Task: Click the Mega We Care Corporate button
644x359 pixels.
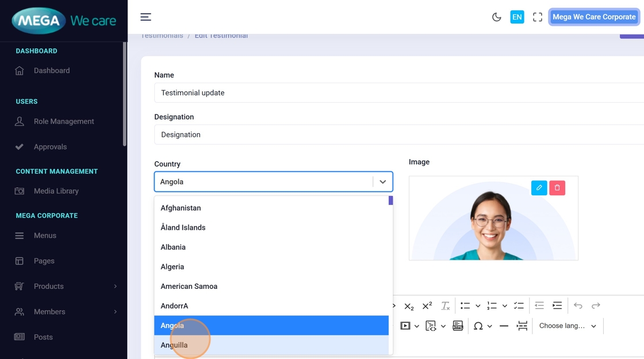Action: click(x=594, y=17)
